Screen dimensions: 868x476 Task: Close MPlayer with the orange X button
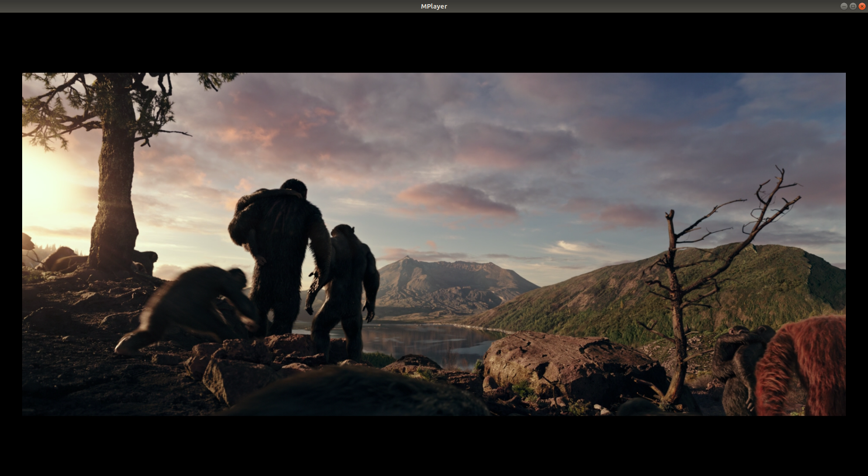(x=862, y=6)
